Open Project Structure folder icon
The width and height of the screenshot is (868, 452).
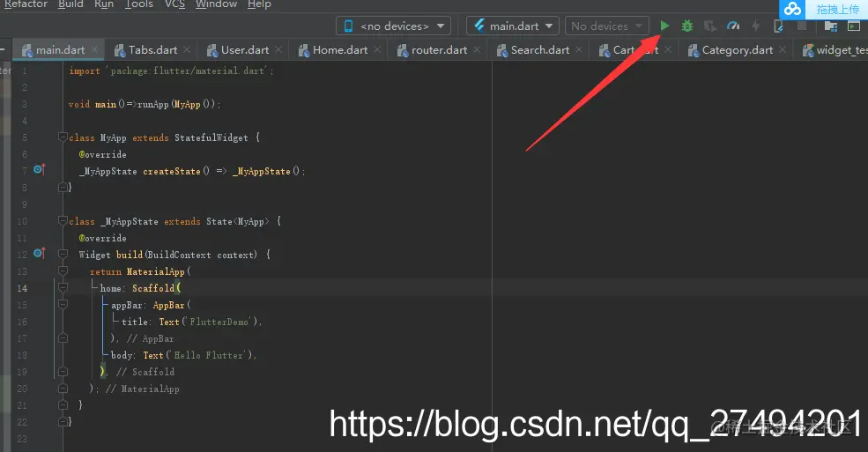pos(831,26)
